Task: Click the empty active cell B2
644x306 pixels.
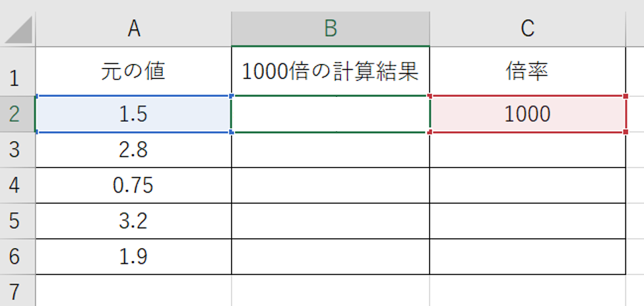Action: pyautogui.click(x=331, y=114)
